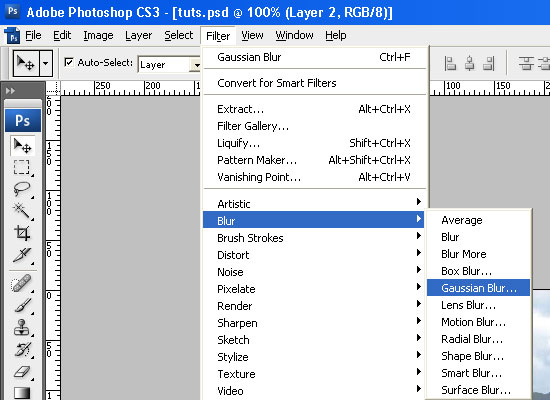The width and height of the screenshot is (550, 400).
Task: Select the Magic Wand tool
Action: [21, 211]
